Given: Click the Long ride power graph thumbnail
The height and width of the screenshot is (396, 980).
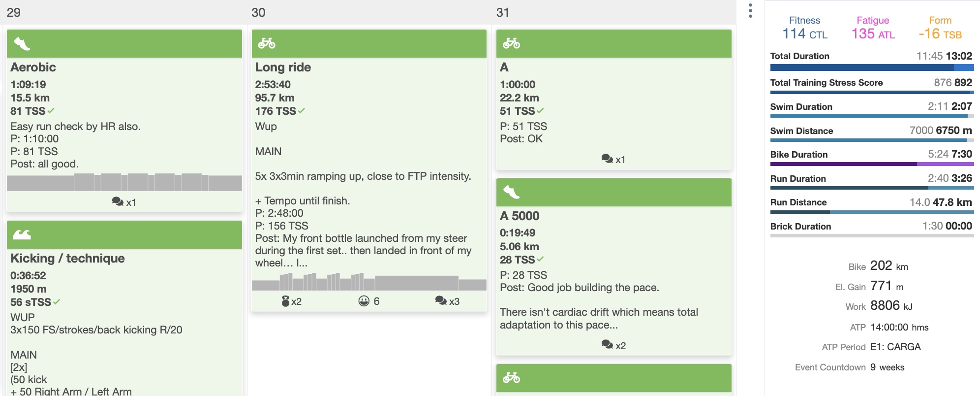Looking at the screenshot, I should point(369,281).
